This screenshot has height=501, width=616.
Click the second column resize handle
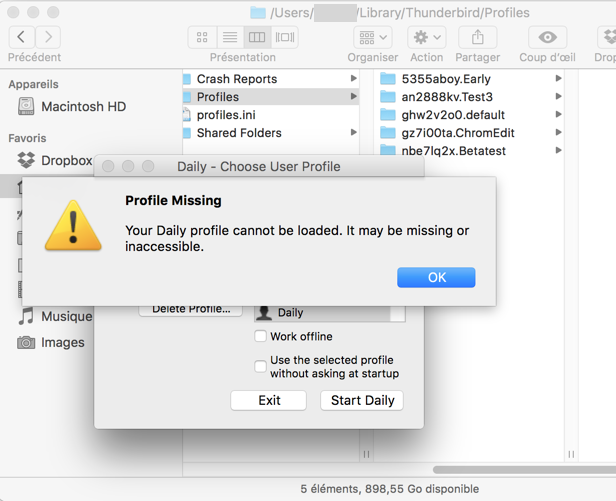point(571,454)
